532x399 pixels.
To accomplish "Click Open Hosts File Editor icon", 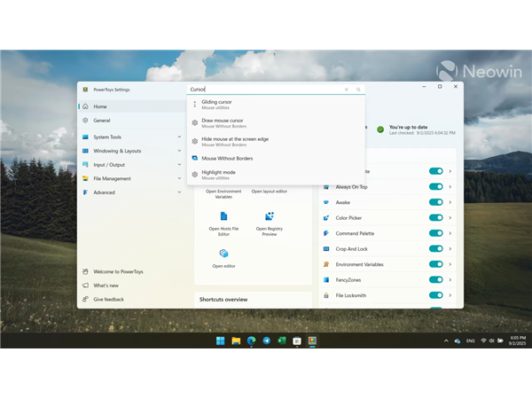I will (x=223, y=216).
